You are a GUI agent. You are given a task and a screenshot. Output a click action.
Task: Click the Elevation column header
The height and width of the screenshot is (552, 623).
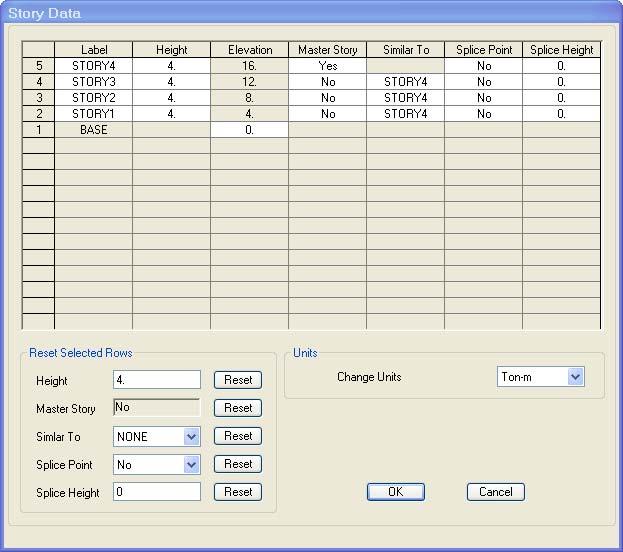(x=250, y=50)
